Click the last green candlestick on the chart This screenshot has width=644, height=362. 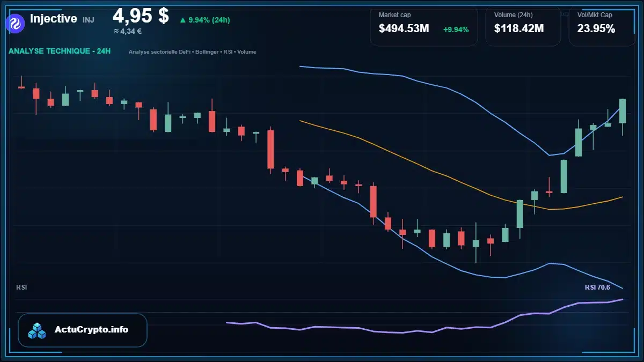pyautogui.click(x=623, y=111)
